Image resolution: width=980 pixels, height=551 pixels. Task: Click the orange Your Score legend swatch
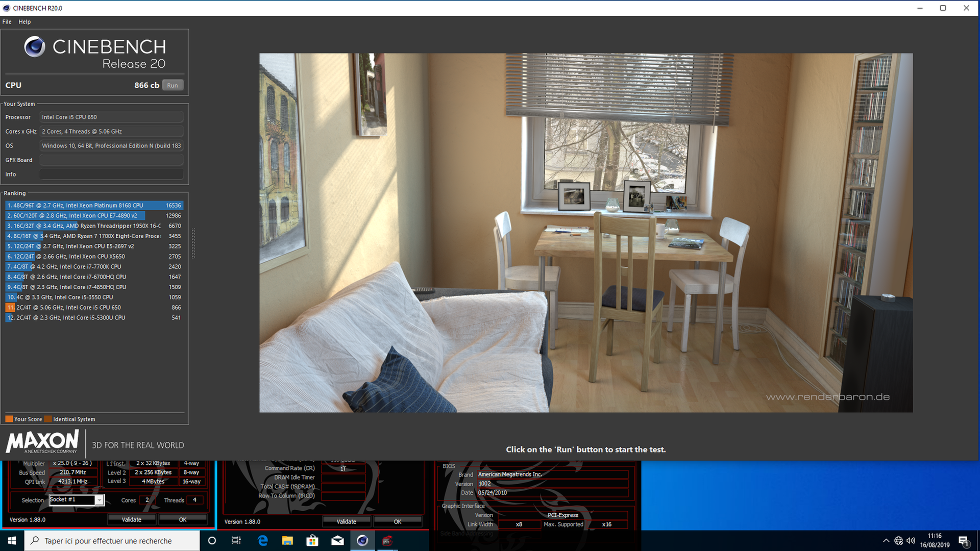9,419
